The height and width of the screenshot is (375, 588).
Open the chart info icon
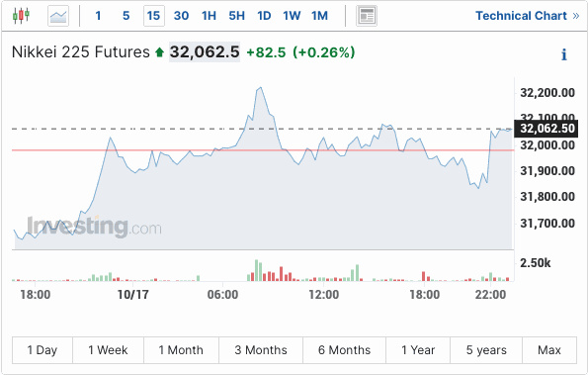tap(563, 54)
